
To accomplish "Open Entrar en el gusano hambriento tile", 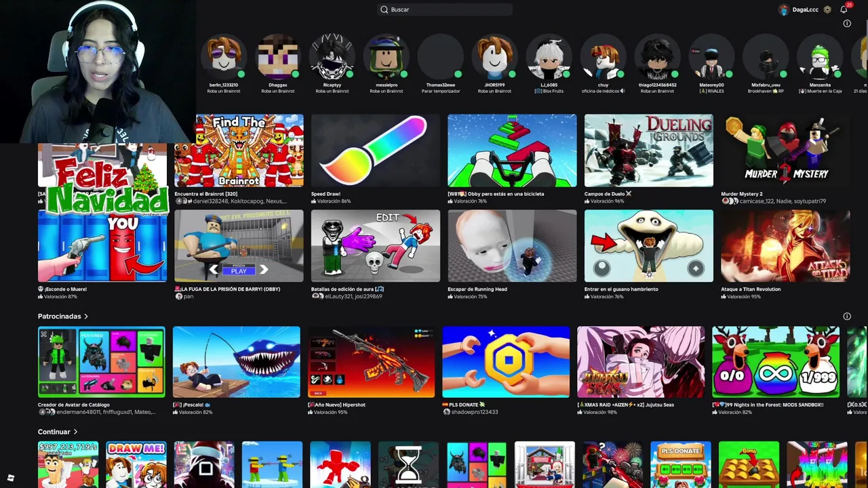I will coord(648,245).
